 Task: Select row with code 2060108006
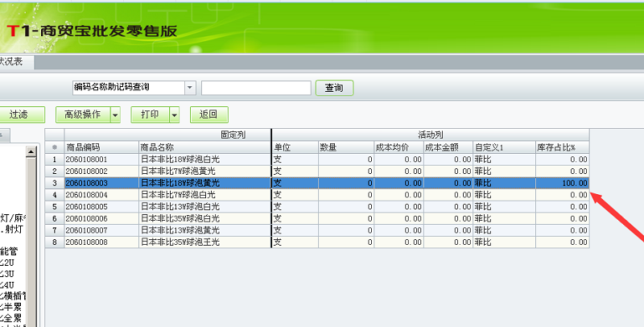316,218
